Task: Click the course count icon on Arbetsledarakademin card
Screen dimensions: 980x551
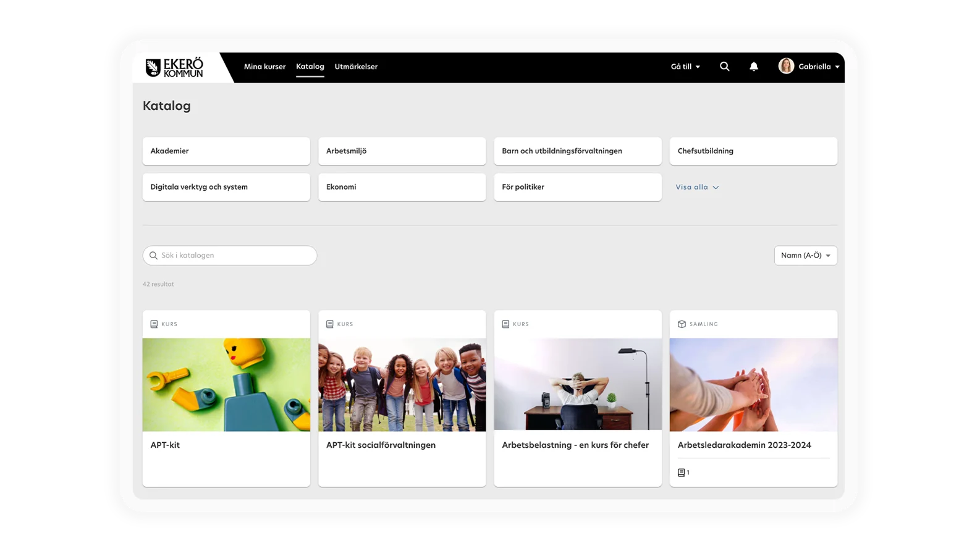Action: [681, 473]
